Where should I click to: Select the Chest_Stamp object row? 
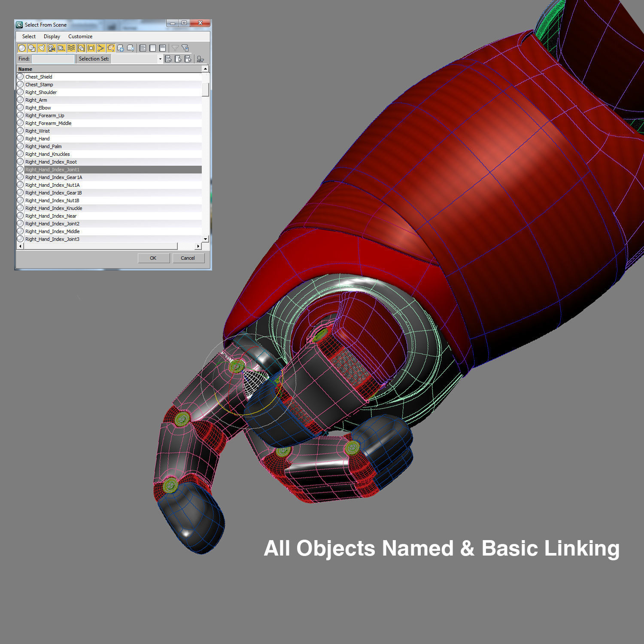tap(109, 85)
